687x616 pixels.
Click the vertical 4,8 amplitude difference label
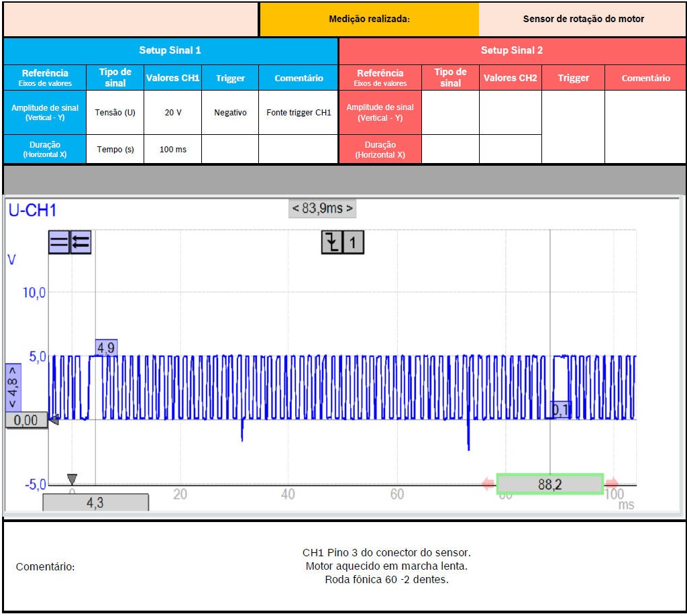click(13, 387)
